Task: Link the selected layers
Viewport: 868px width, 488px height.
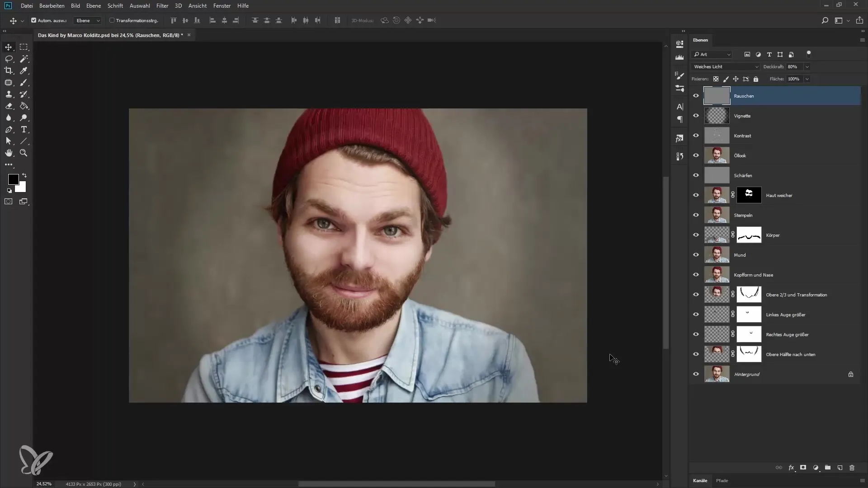Action: pos(779,468)
